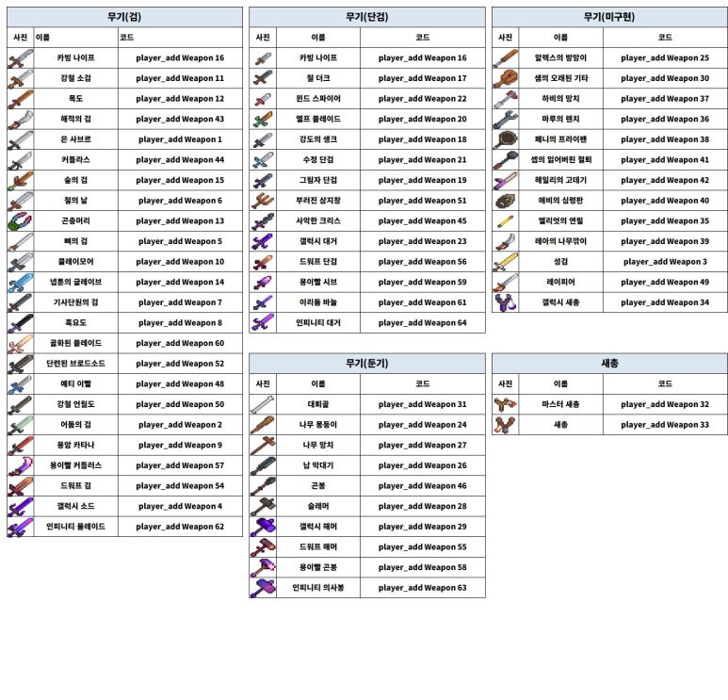This screenshot has height=700, width=728.
Task: Select the name cell '윈드 스파이어'
Action: [x=318, y=99]
